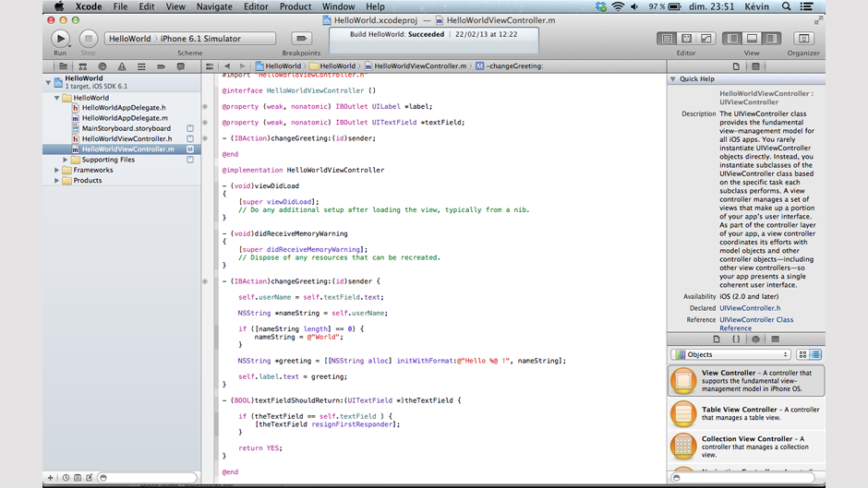The height and width of the screenshot is (488, 868).
Task: Open the Window menu
Action: coord(338,6)
